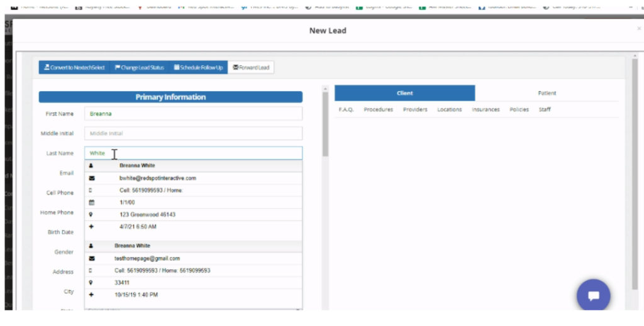Click envelope icon beside bwhite@redspotinteractive.com
Image resolution: width=644 pixels, height=326 pixels.
(92, 178)
